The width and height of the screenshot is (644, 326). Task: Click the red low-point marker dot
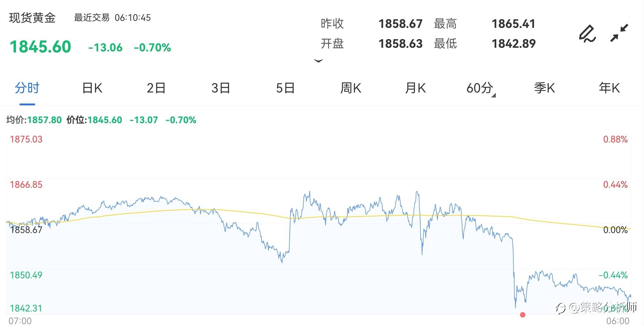point(523,315)
